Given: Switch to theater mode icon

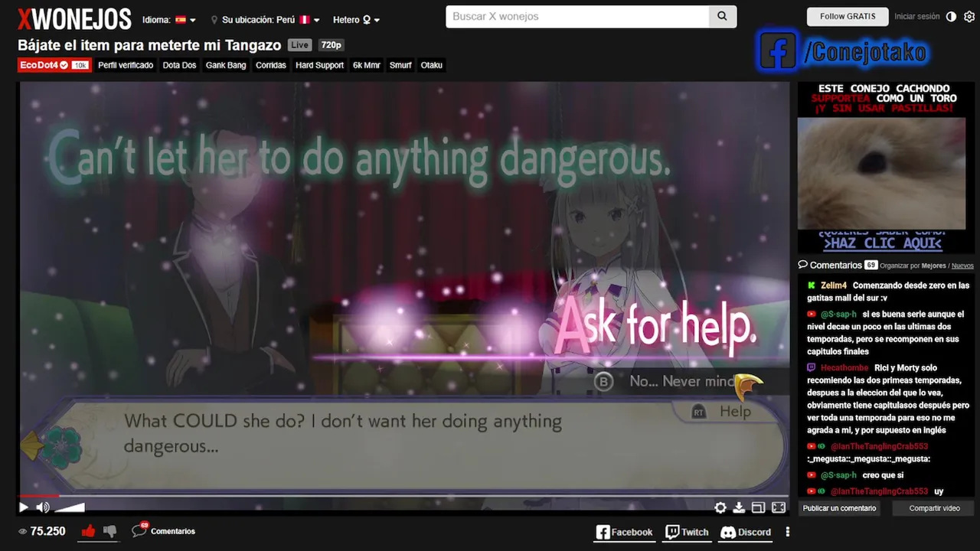Looking at the screenshot, I should [758, 507].
